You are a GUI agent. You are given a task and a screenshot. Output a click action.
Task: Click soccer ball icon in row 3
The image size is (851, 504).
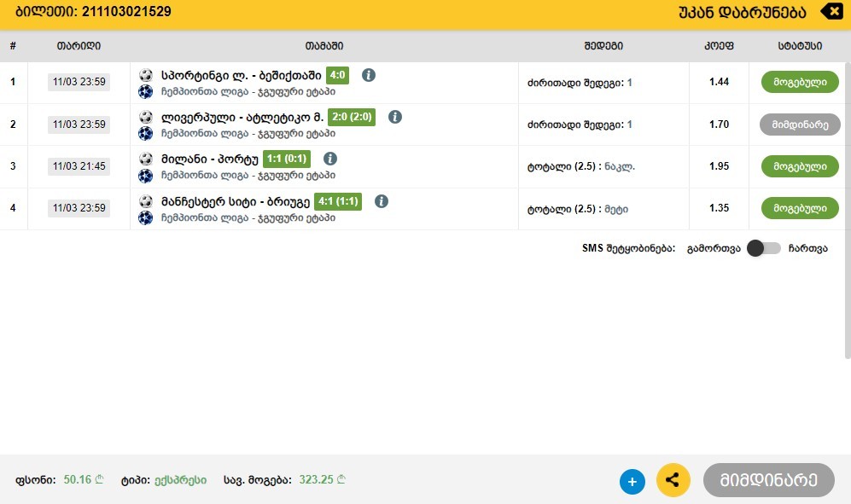[145, 159]
